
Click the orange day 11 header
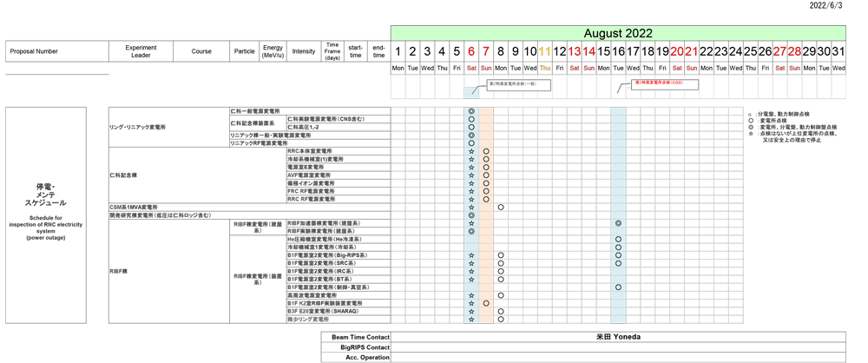tap(545, 52)
